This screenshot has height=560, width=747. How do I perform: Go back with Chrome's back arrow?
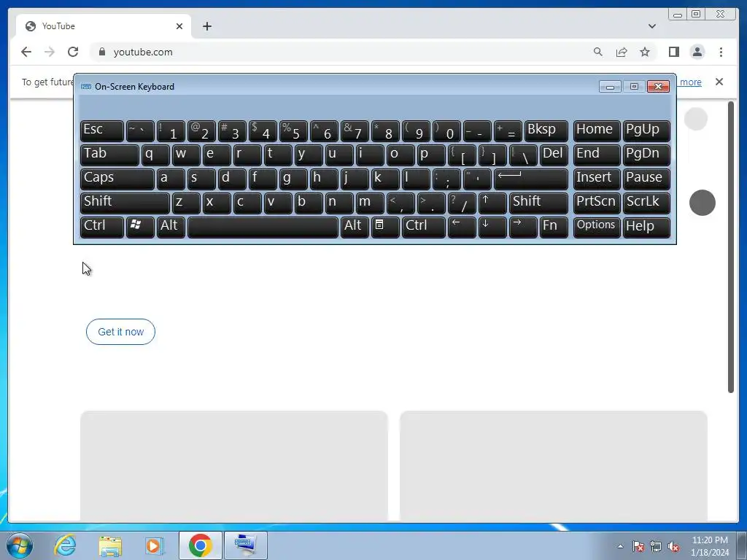(26, 52)
